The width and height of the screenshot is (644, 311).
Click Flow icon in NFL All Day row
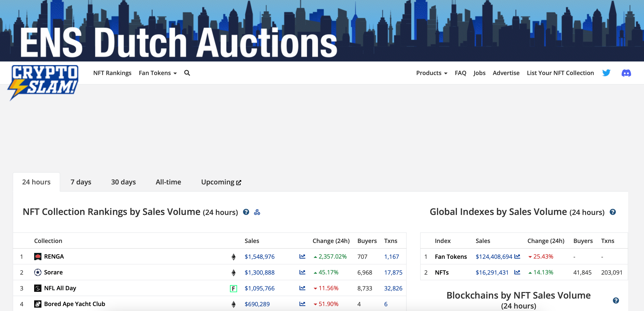[233, 289]
